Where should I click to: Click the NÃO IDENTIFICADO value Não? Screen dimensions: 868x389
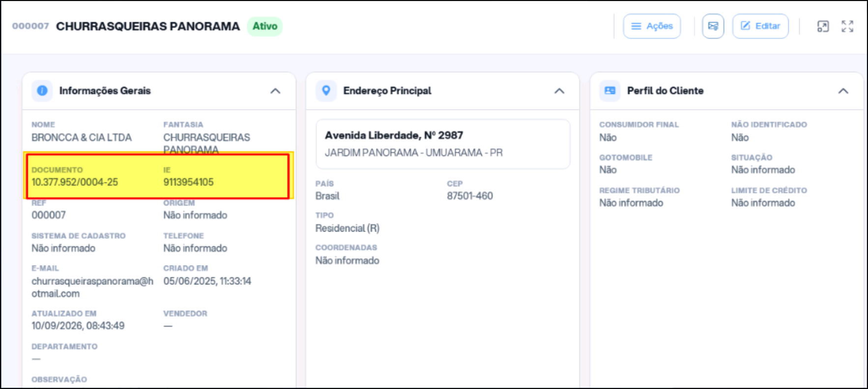point(740,138)
